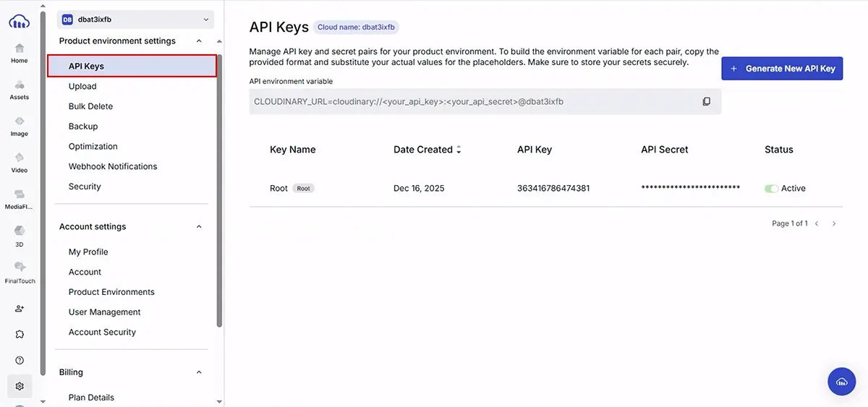Open the 3D product icon

pos(20,232)
